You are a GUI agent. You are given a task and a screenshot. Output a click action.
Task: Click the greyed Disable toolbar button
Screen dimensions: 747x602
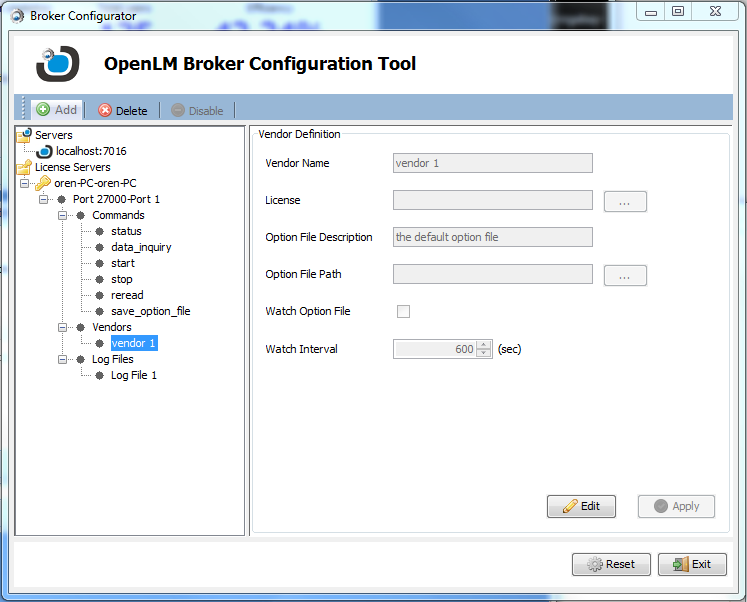point(197,110)
